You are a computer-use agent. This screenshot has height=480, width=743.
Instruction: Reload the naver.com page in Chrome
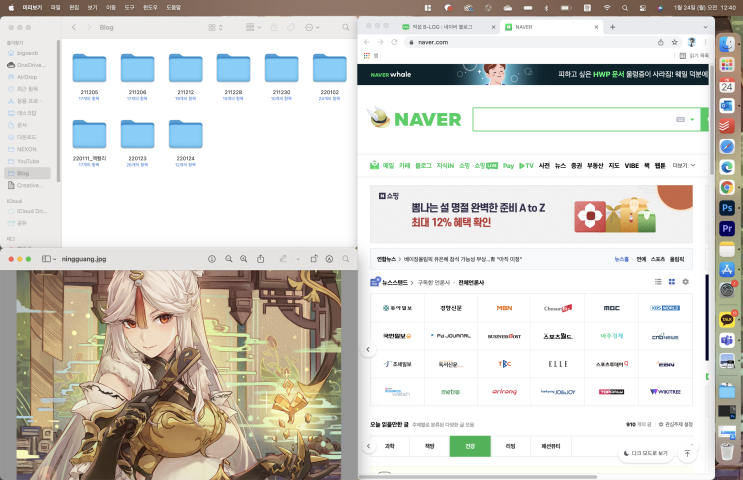click(394, 42)
